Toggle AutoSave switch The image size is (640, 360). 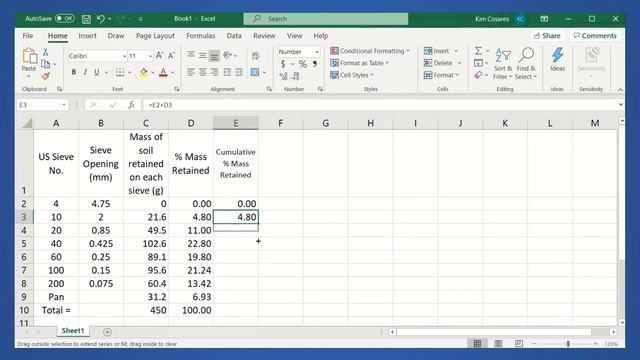pos(65,18)
